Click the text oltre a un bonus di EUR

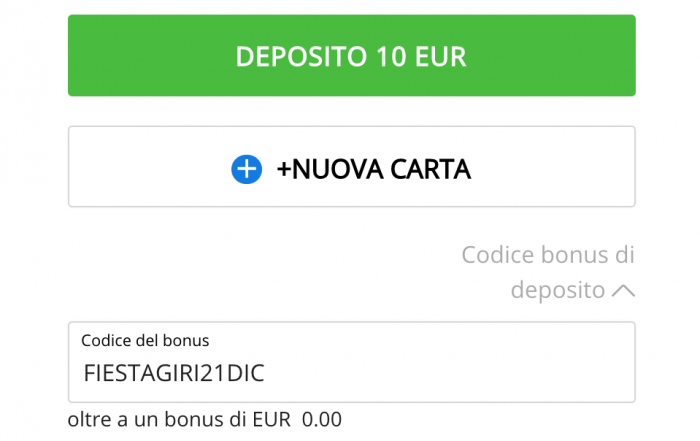pyautogui.click(x=179, y=420)
